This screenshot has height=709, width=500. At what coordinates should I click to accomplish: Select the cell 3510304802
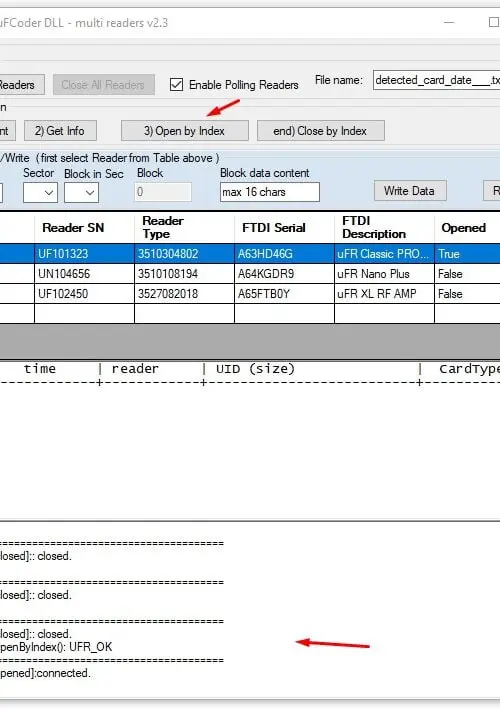click(184, 254)
